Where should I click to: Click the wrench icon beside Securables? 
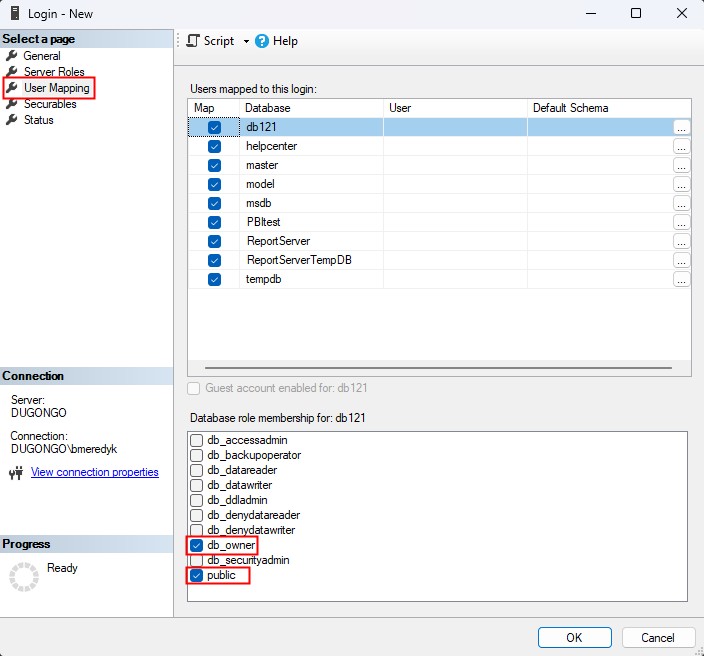(x=12, y=104)
